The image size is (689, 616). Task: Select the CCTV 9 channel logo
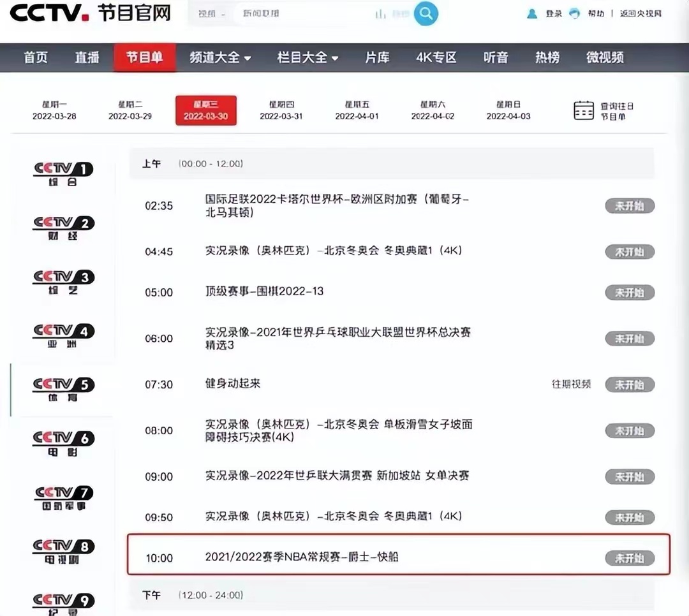[x=63, y=605]
